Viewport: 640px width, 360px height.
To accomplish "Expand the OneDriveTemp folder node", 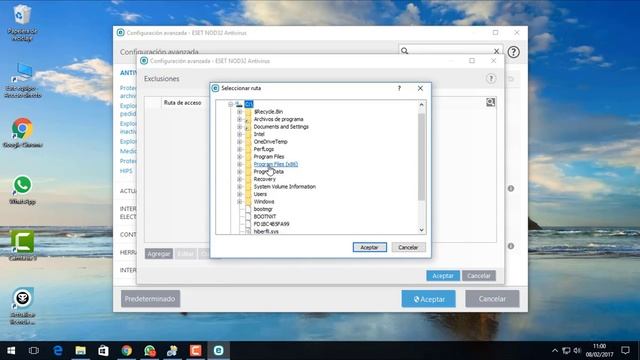I will tap(240, 142).
